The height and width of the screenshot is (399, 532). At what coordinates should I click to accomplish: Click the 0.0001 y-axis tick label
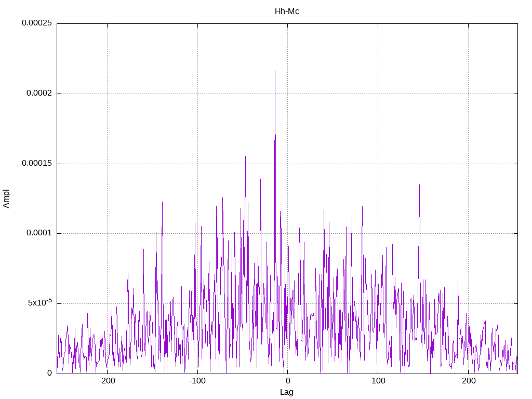click(39, 233)
